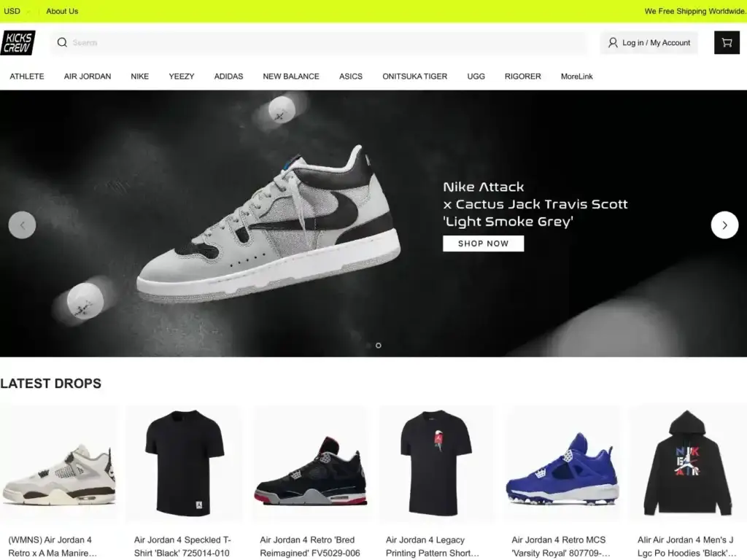Viewport: 747px width, 560px height.
Task: Open the shopping cart icon
Action: point(727,43)
